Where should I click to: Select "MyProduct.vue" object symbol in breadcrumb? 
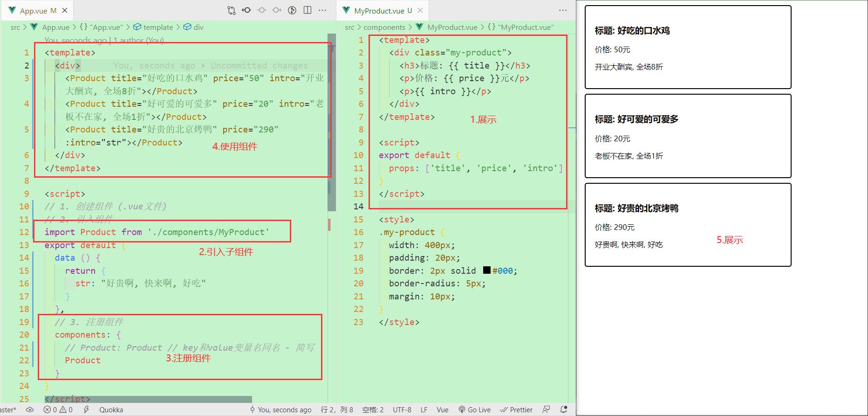[521, 27]
